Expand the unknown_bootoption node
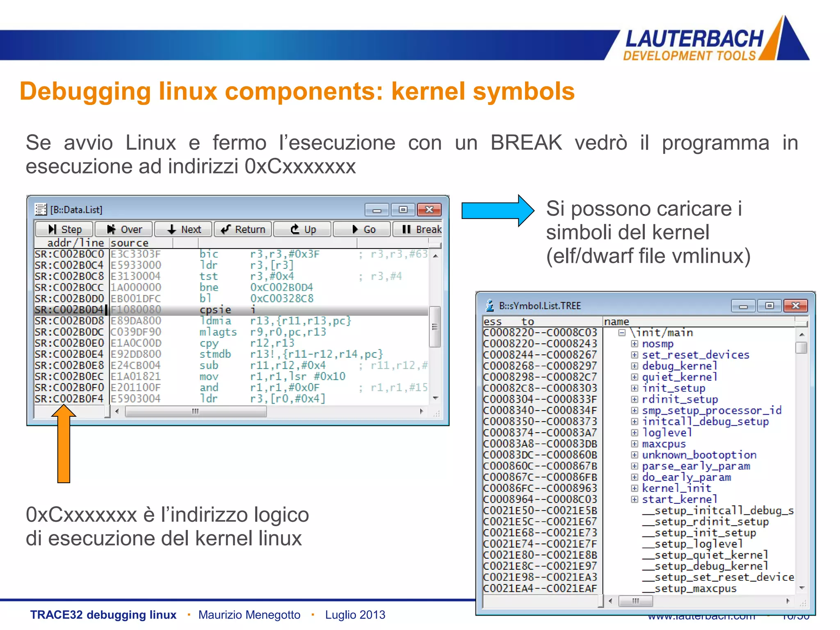 tap(635, 455)
